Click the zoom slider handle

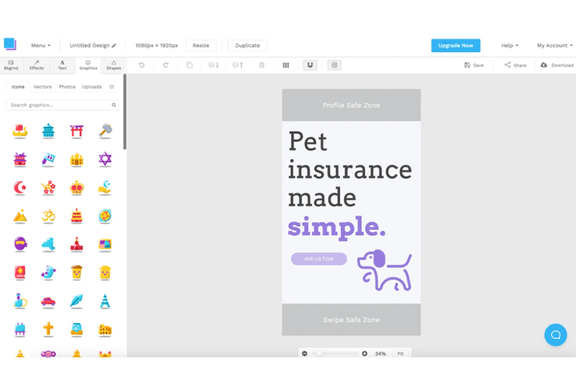click(x=319, y=354)
